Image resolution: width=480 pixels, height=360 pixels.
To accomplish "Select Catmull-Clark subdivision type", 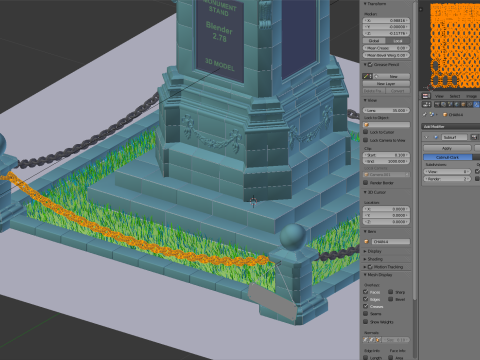I will click(448, 157).
